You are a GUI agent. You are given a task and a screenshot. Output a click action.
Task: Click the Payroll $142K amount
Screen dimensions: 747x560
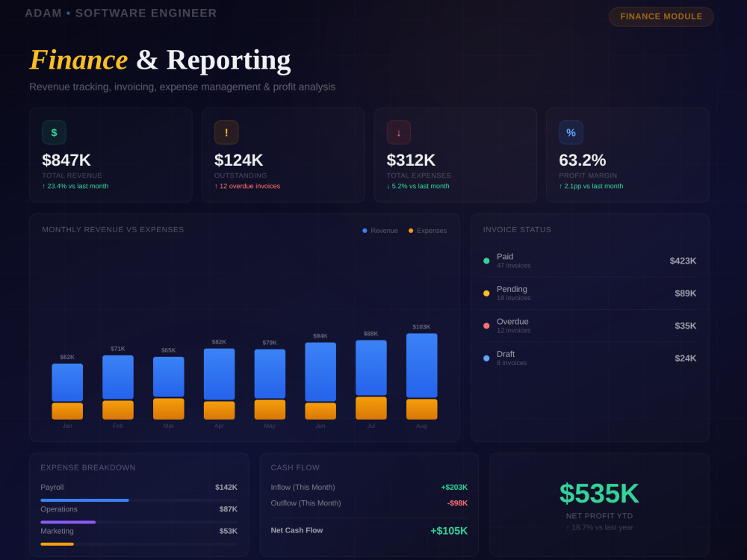pyautogui.click(x=226, y=487)
